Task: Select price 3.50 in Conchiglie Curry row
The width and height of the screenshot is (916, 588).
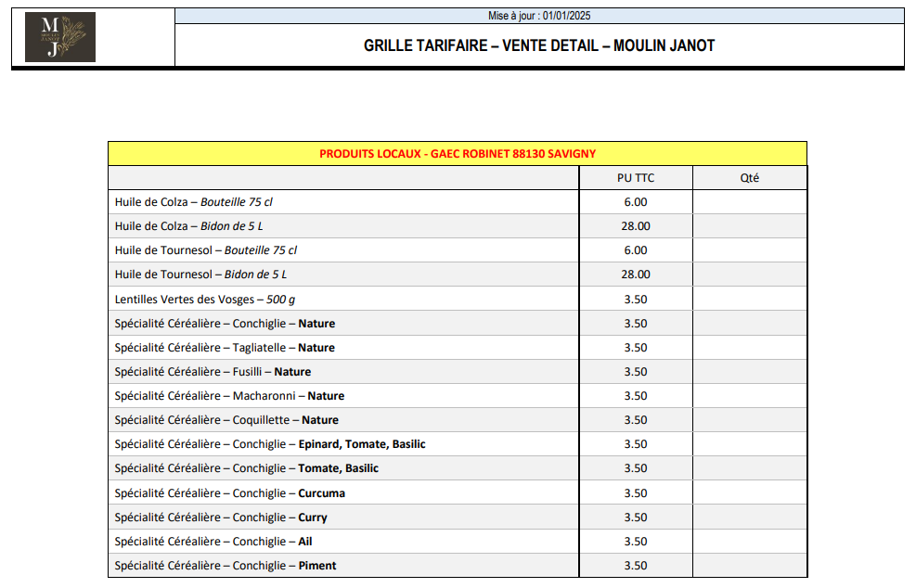Action: [x=636, y=518]
